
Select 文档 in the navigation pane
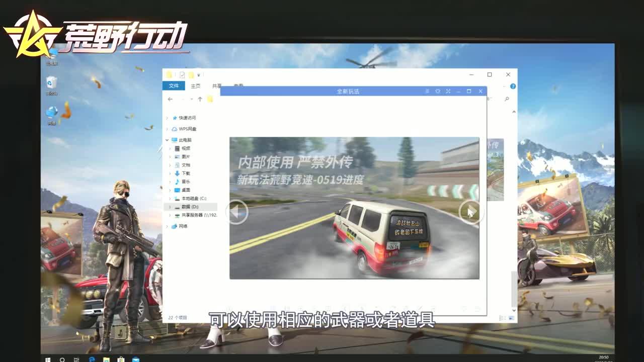tap(182, 165)
